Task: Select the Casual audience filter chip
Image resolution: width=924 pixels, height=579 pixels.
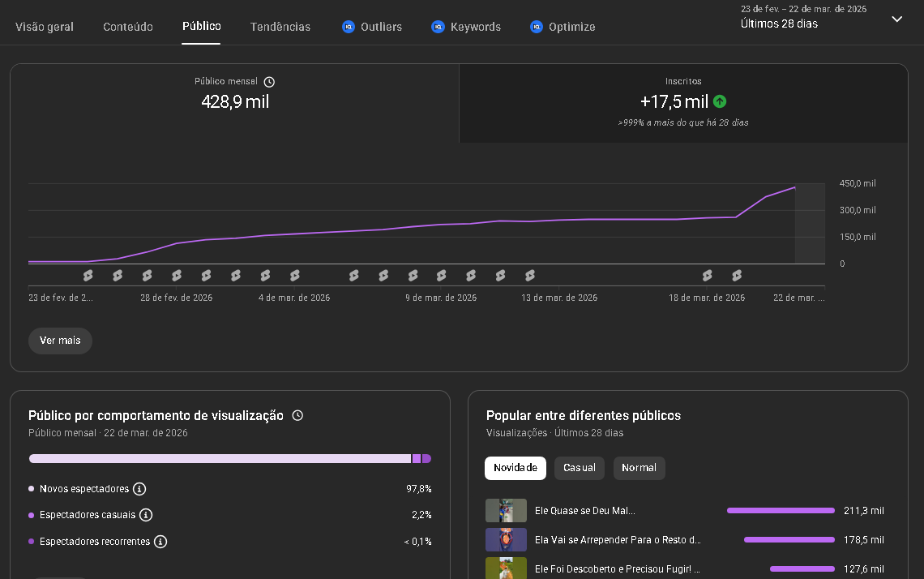Action: [x=579, y=468]
